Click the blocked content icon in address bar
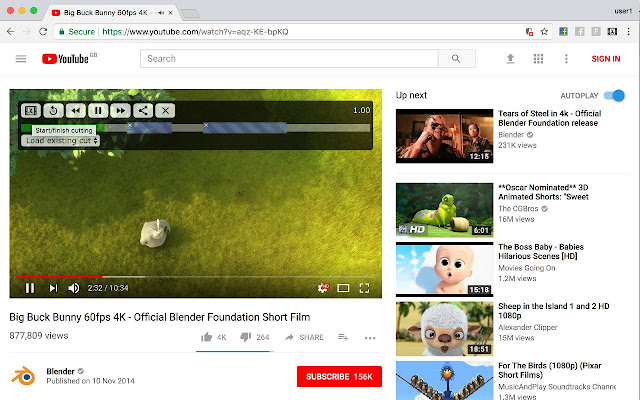The height and width of the screenshot is (400, 640). (529, 31)
